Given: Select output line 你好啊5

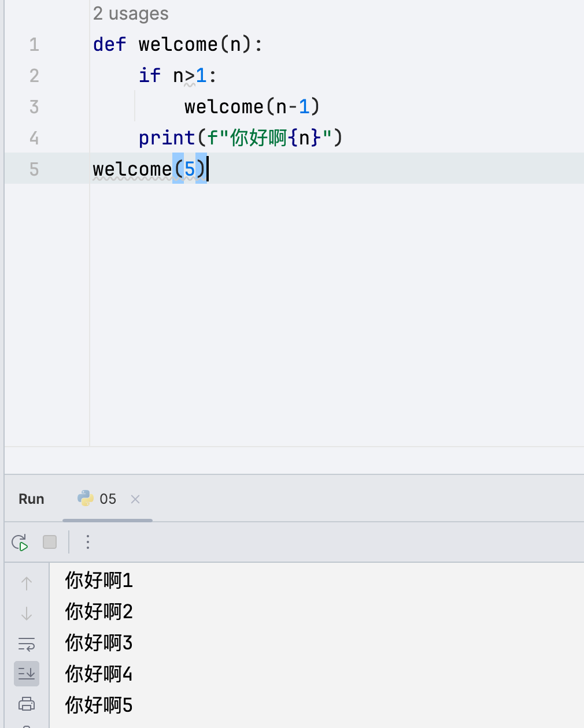Looking at the screenshot, I should [x=99, y=705].
